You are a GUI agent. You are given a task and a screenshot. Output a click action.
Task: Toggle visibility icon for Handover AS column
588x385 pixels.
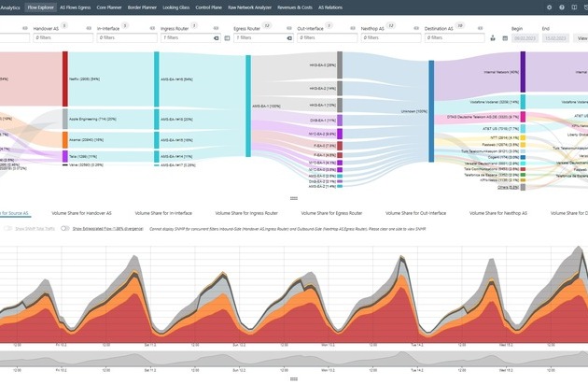(89, 28)
